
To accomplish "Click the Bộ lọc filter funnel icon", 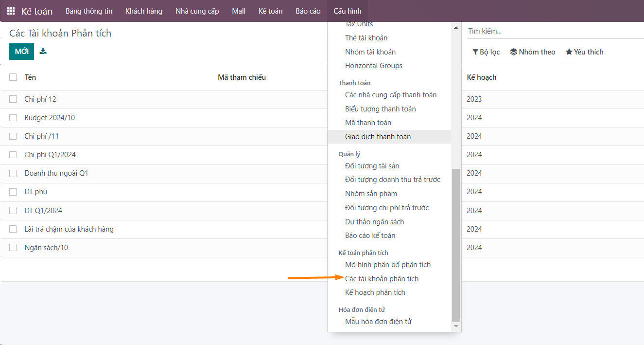I will point(475,52).
